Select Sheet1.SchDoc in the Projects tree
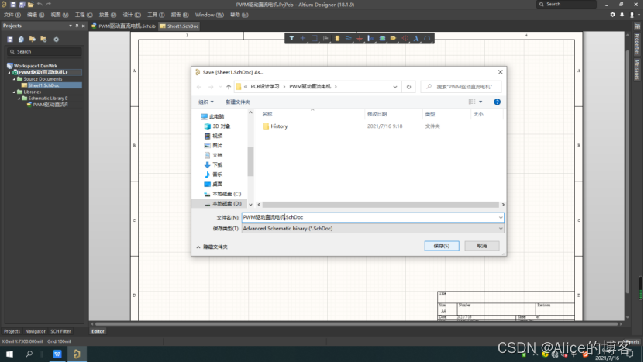This screenshot has height=363, width=644. [x=43, y=85]
